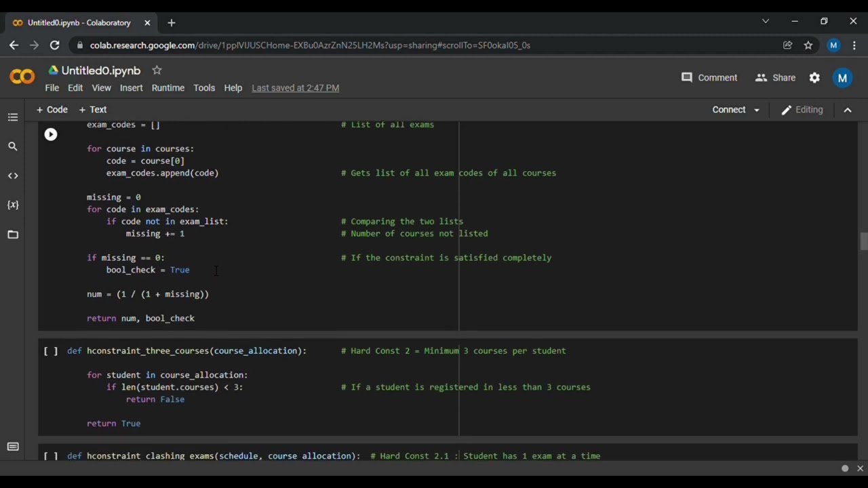
Task: Add a new Text cell
Action: (93, 109)
